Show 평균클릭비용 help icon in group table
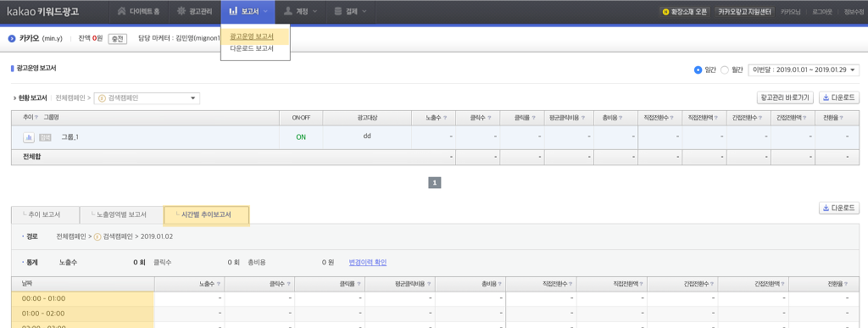The height and width of the screenshot is (328, 868). (584, 118)
